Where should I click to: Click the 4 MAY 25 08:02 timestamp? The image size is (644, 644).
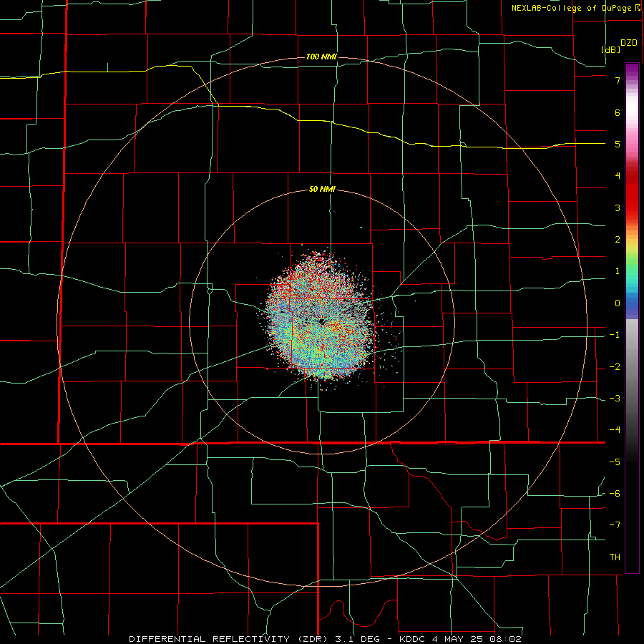pos(477,639)
